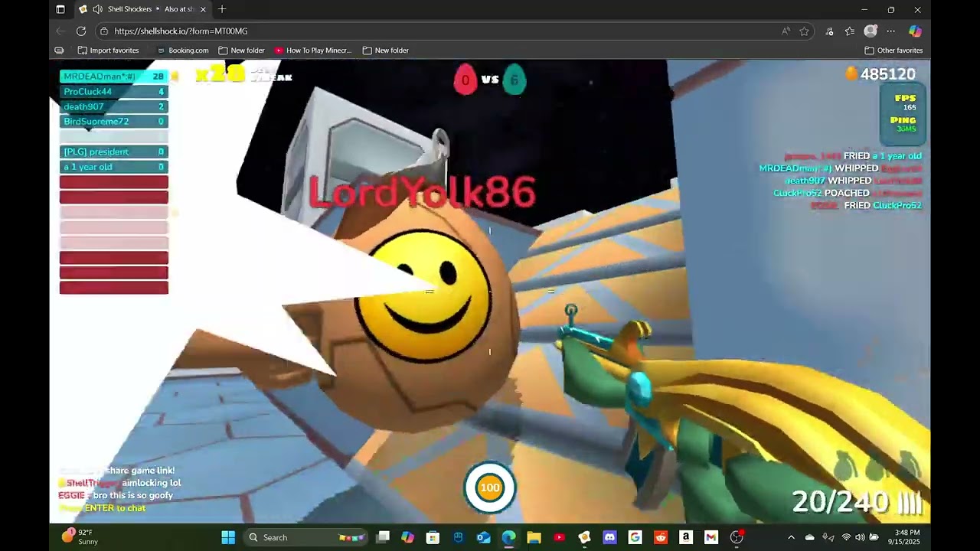Open Discord from the taskbar
This screenshot has width=980, height=551.
point(609,537)
